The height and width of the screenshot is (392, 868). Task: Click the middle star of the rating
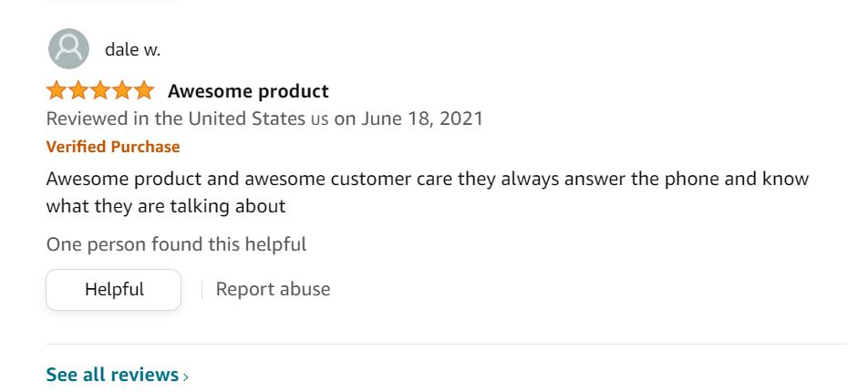click(x=100, y=91)
